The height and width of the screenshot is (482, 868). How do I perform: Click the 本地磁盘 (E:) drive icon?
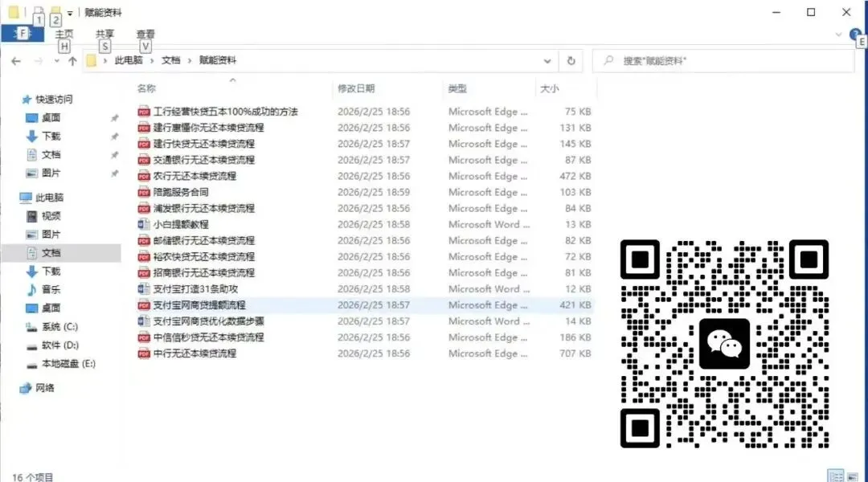pyautogui.click(x=32, y=364)
